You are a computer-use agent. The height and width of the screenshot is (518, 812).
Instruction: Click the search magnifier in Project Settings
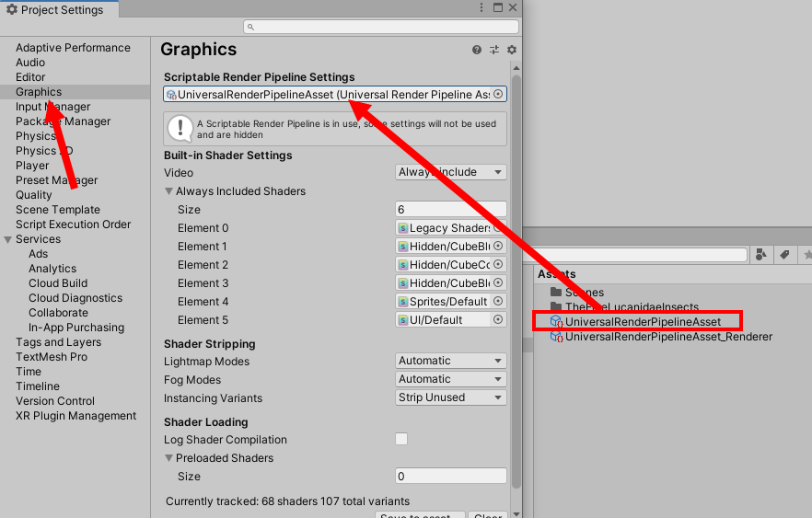click(250, 27)
